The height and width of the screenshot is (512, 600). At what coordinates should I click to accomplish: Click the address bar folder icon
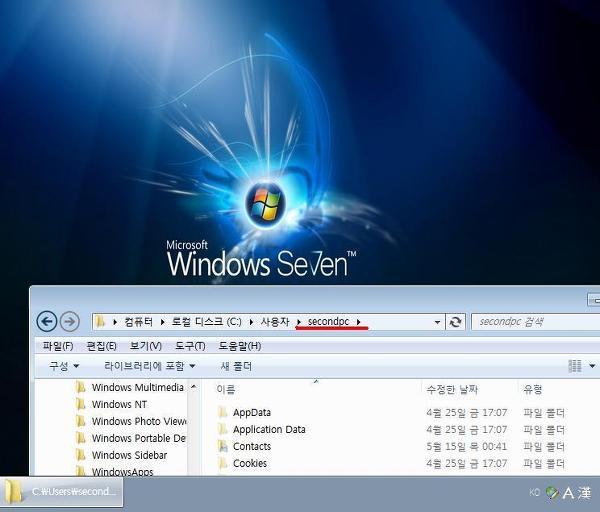tap(100, 321)
